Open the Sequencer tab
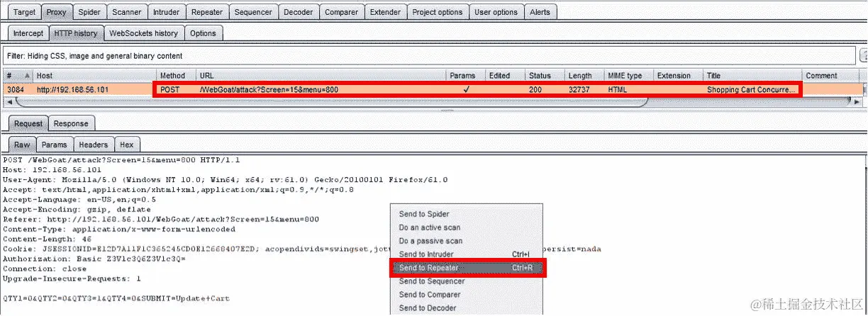Image resolution: width=868 pixels, height=316 pixels. pos(253,11)
